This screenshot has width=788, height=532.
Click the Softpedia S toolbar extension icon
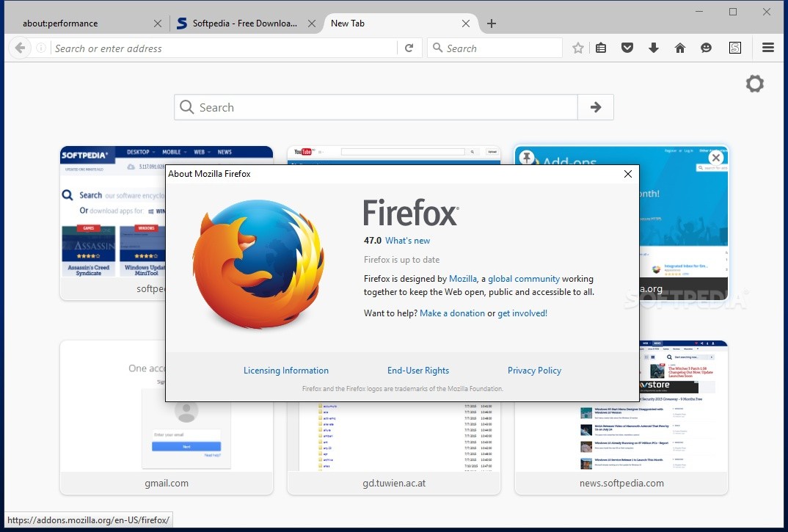click(x=735, y=48)
